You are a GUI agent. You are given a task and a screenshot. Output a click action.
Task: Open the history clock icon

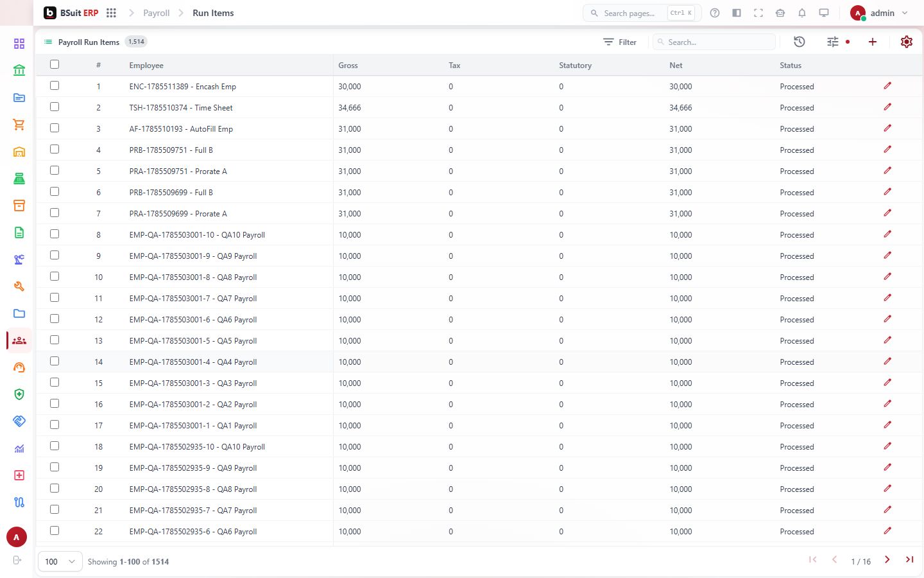pos(800,42)
